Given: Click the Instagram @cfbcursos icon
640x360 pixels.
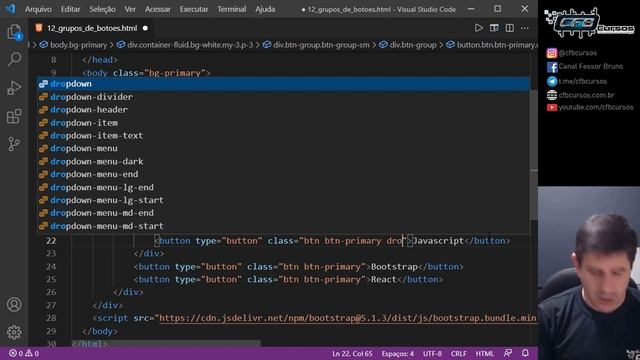Looking at the screenshot, I should click(552, 53).
